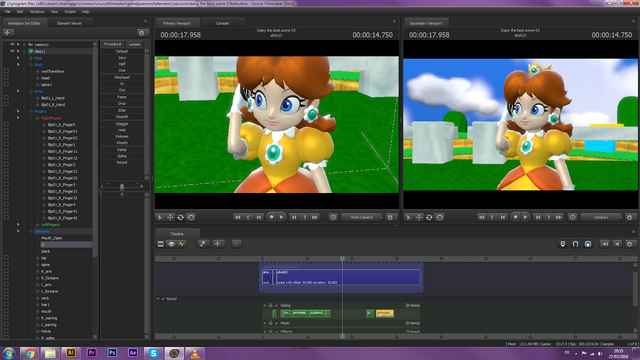Toggle the timeline's sound mute icon
This screenshot has width=640, height=360.
tap(617, 244)
